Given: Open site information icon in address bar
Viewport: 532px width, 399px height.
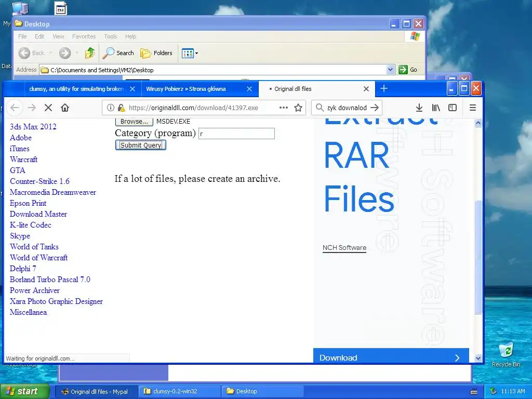Looking at the screenshot, I should click(x=110, y=108).
